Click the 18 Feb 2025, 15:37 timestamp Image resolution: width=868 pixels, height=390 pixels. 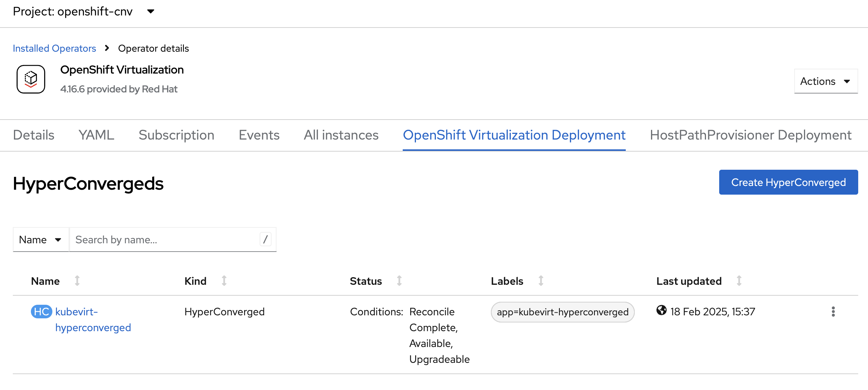(713, 312)
